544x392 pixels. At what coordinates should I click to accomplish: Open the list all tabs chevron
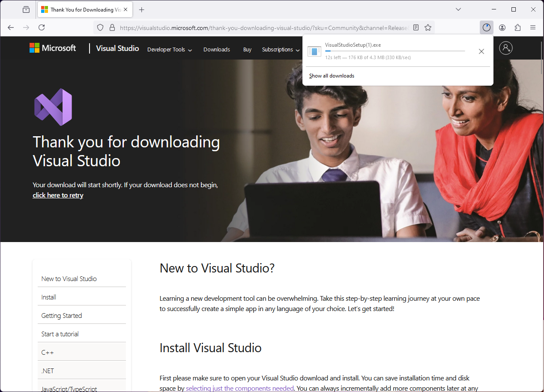[458, 9]
